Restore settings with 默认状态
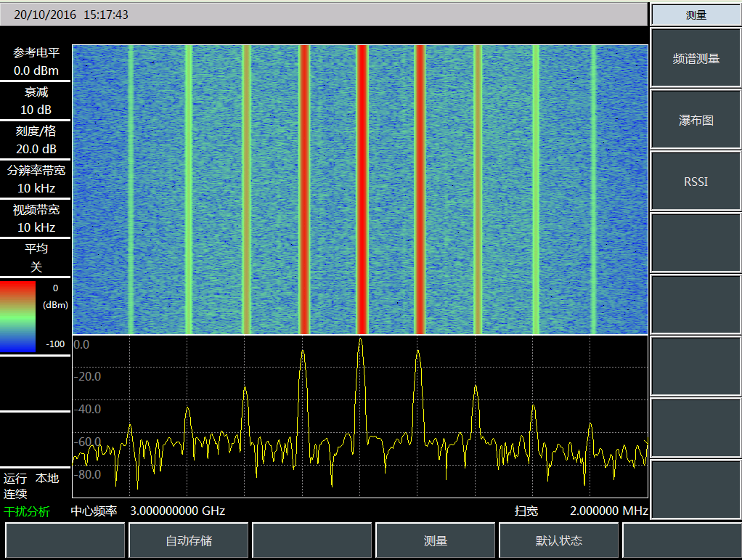Viewport: 742px width, 560px height. click(559, 541)
